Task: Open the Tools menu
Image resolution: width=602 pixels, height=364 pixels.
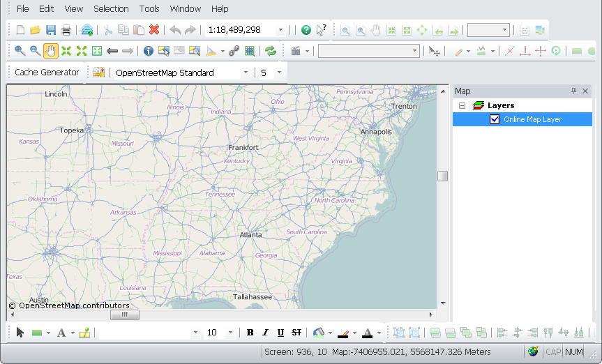Action: 149,8
